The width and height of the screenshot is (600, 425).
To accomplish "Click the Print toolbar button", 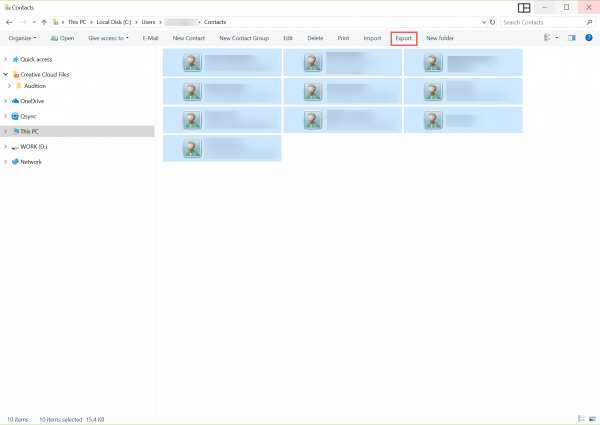I will click(x=343, y=38).
